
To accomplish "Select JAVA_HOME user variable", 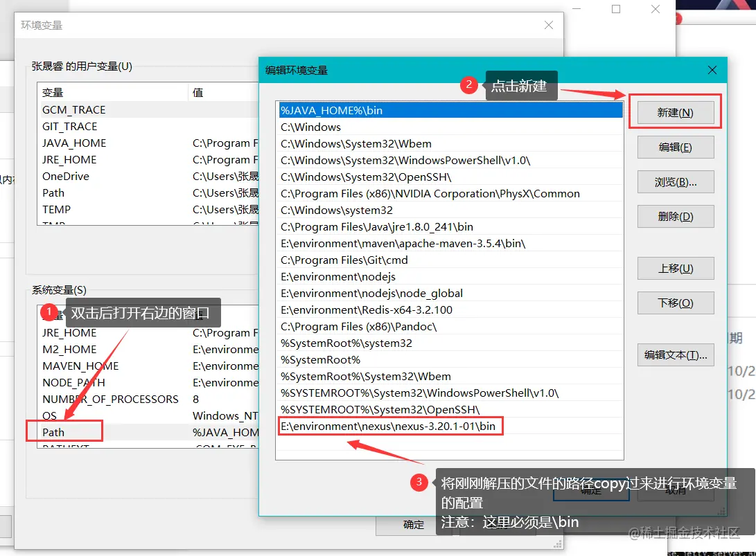I will 148,143.
